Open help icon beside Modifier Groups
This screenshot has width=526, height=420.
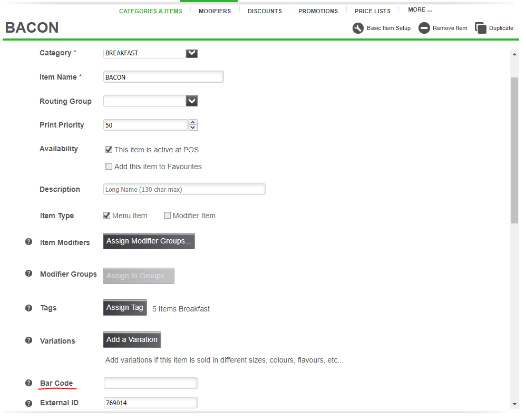pos(29,274)
